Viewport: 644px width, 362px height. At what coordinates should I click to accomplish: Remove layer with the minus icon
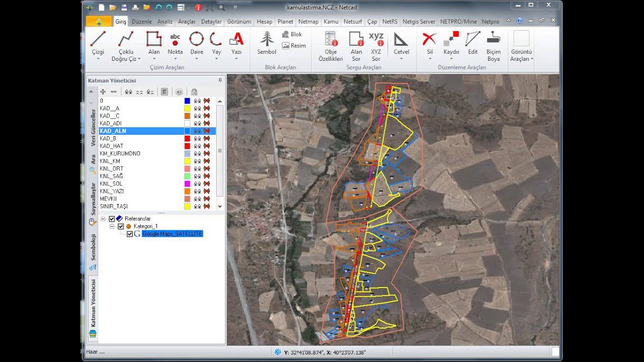pyautogui.click(x=114, y=92)
